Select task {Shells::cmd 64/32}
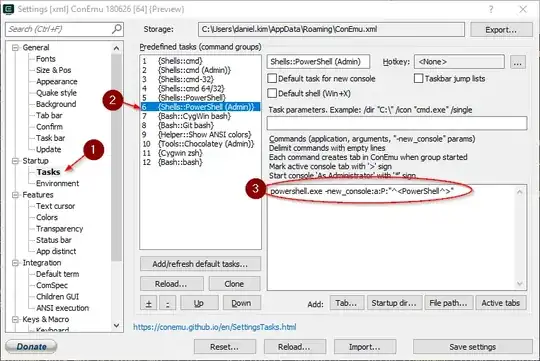This screenshot has width=540, height=361. pos(200,89)
